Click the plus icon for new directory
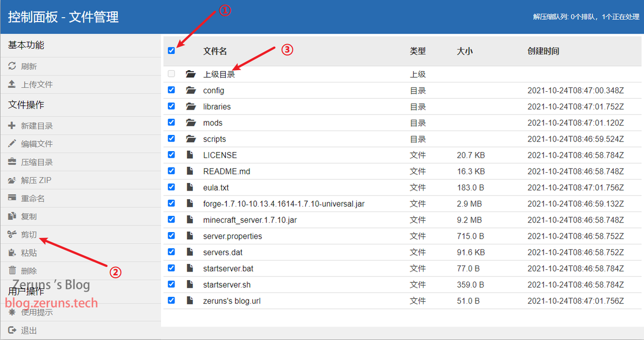 12,126
